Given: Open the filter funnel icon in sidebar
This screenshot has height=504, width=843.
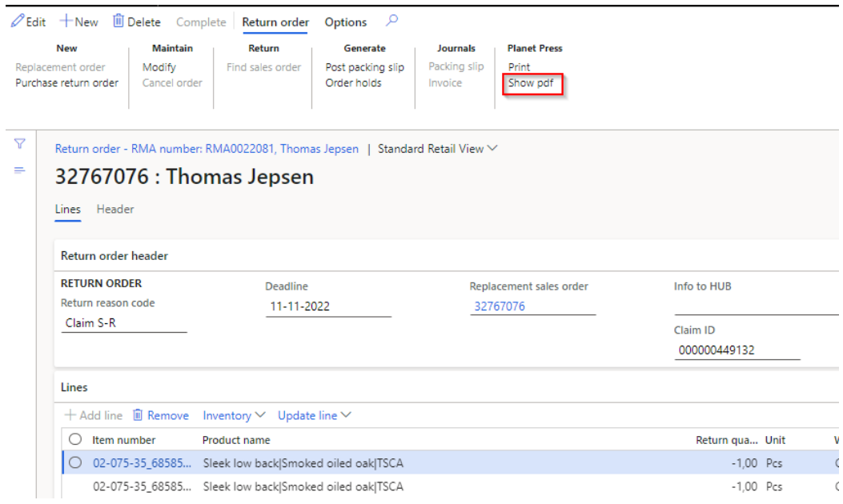Looking at the screenshot, I should point(20,143).
